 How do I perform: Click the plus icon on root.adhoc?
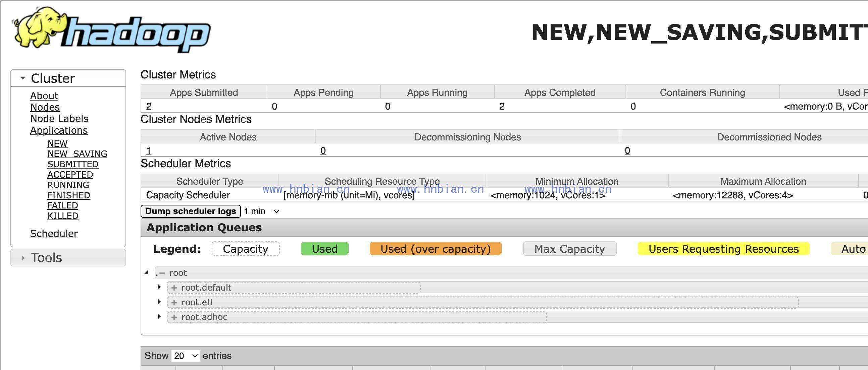(x=174, y=317)
